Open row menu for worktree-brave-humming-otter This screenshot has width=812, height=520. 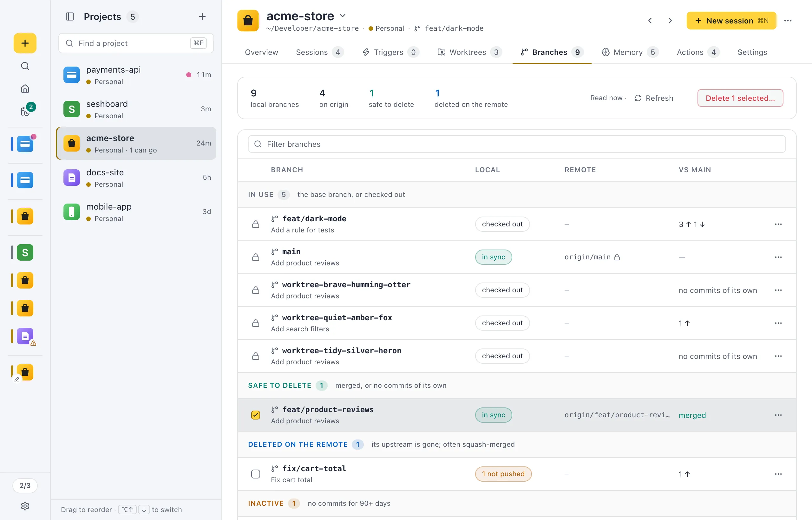[778, 290]
